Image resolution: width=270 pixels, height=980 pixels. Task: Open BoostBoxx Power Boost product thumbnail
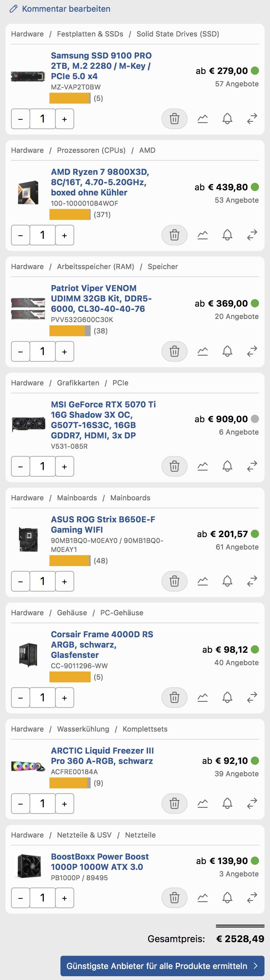click(x=29, y=866)
